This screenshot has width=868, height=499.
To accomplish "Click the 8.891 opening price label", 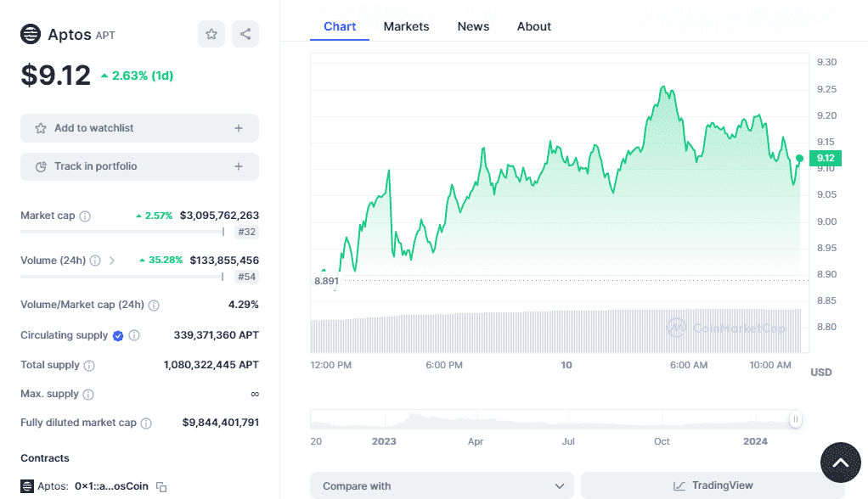I will point(327,281).
